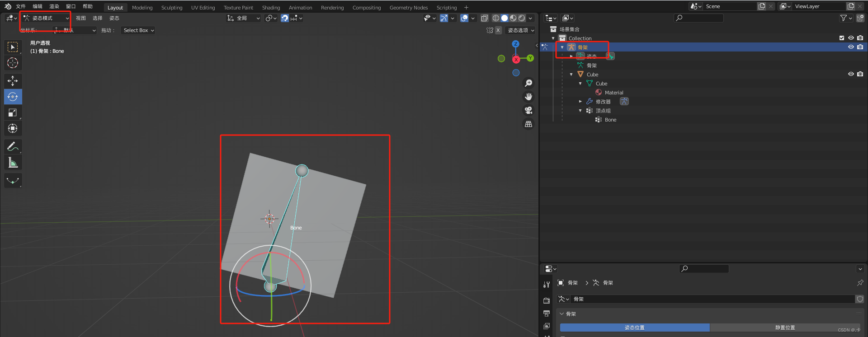Image resolution: width=868 pixels, height=337 pixels.
Task: Click the Blender logo menu
Action: tap(8, 6)
